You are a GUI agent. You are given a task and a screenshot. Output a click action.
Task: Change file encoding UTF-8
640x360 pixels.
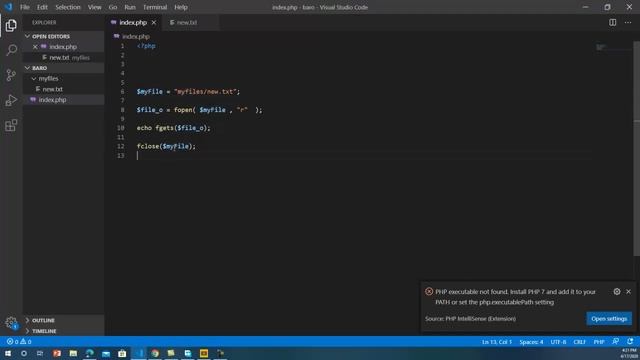558,342
